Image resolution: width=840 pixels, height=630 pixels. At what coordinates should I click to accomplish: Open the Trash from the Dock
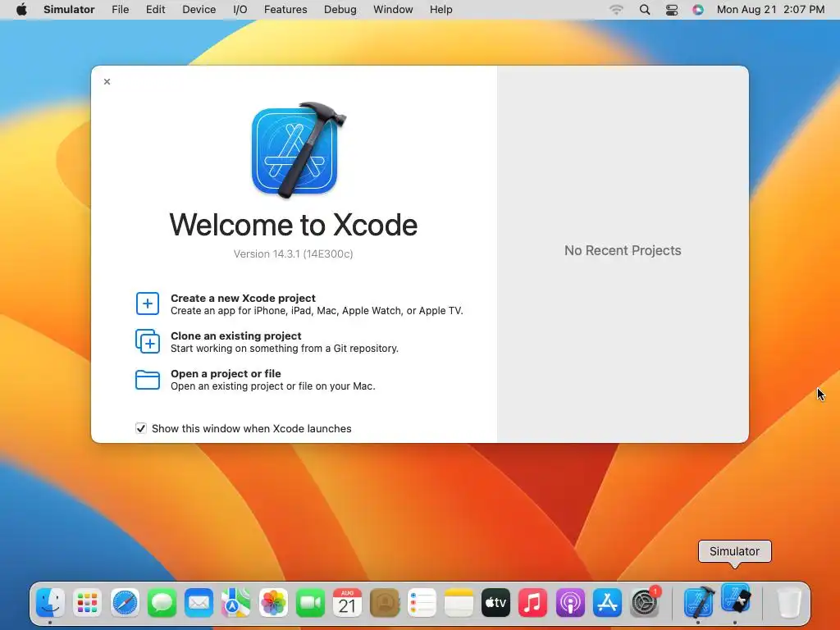tap(788, 603)
